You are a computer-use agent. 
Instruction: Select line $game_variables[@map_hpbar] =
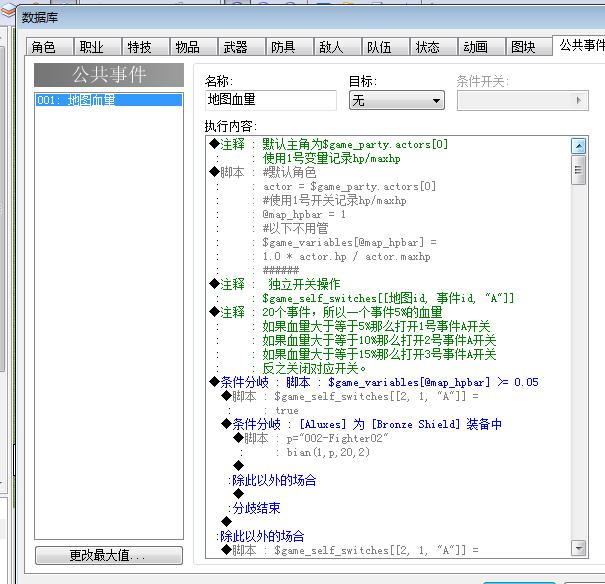click(349, 243)
